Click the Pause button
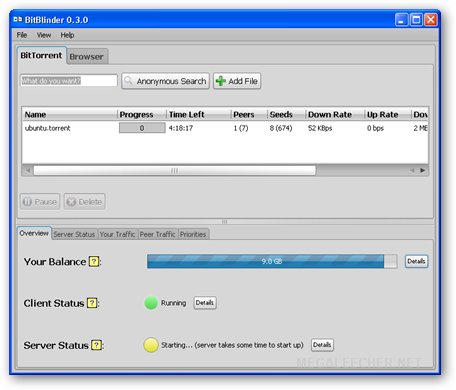 [40, 202]
